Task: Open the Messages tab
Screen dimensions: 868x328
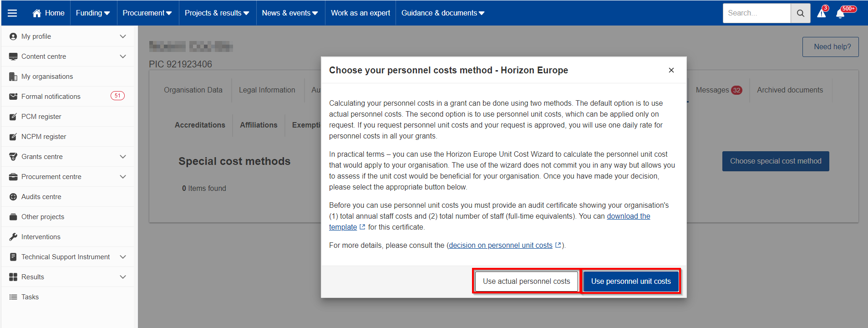Action: coord(719,90)
